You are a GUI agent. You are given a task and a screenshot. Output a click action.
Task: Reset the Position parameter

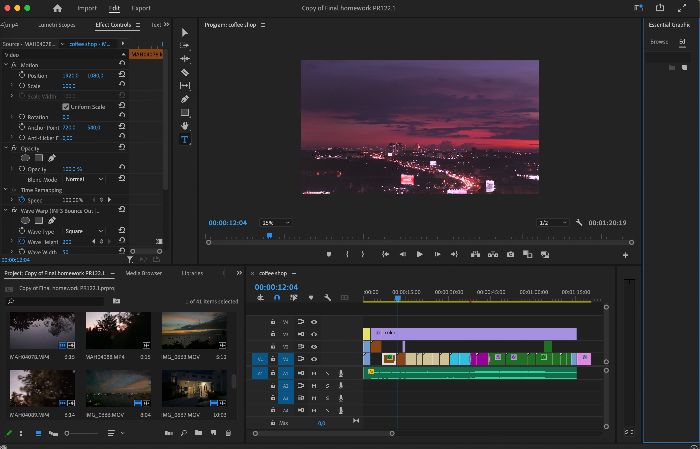pos(121,75)
